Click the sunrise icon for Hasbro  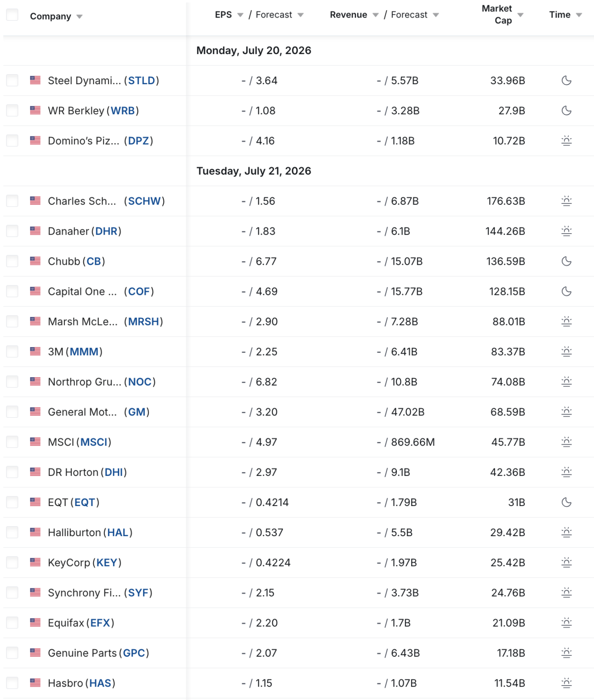(567, 683)
